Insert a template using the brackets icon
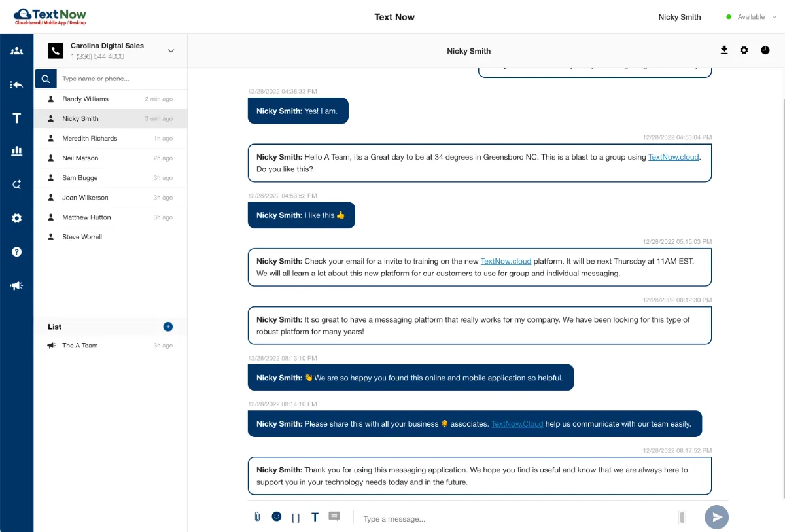The width and height of the screenshot is (785, 532). (x=296, y=516)
